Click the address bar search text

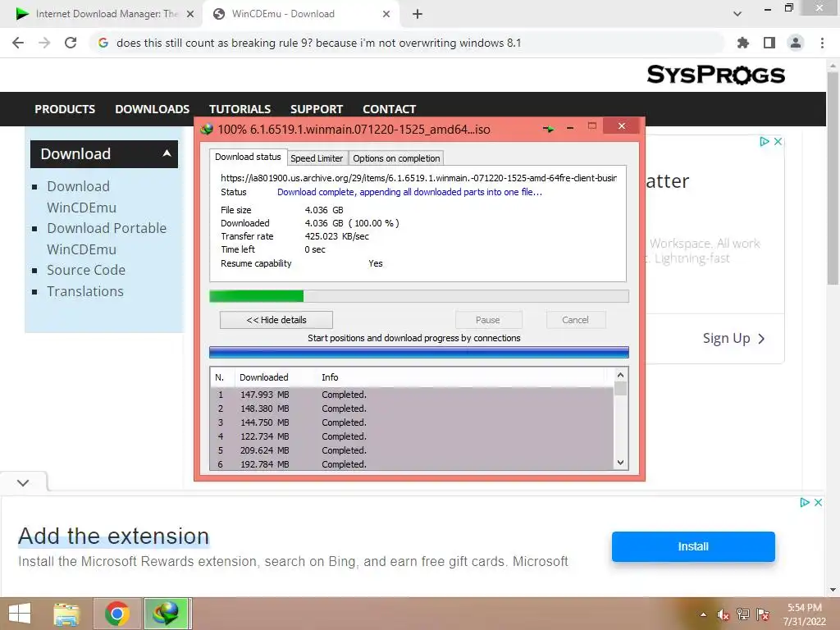pyautogui.click(x=319, y=43)
